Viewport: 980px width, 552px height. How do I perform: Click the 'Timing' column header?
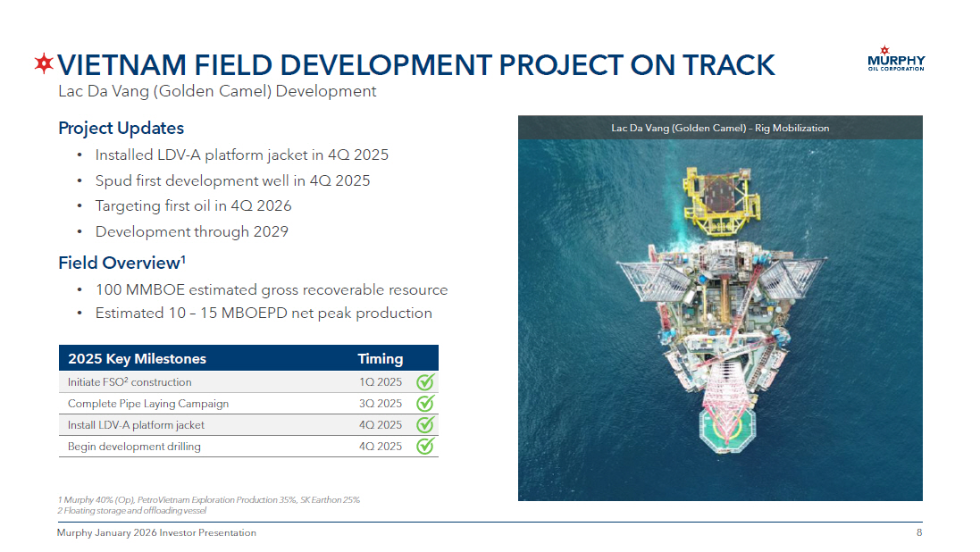(x=380, y=359)
